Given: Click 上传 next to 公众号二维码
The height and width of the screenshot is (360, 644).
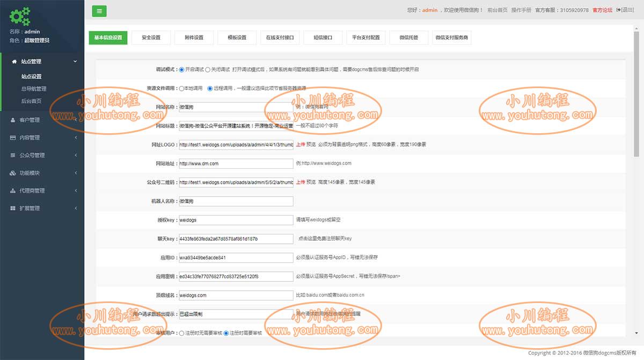Looking at the screenshot, I should [300, 182].
